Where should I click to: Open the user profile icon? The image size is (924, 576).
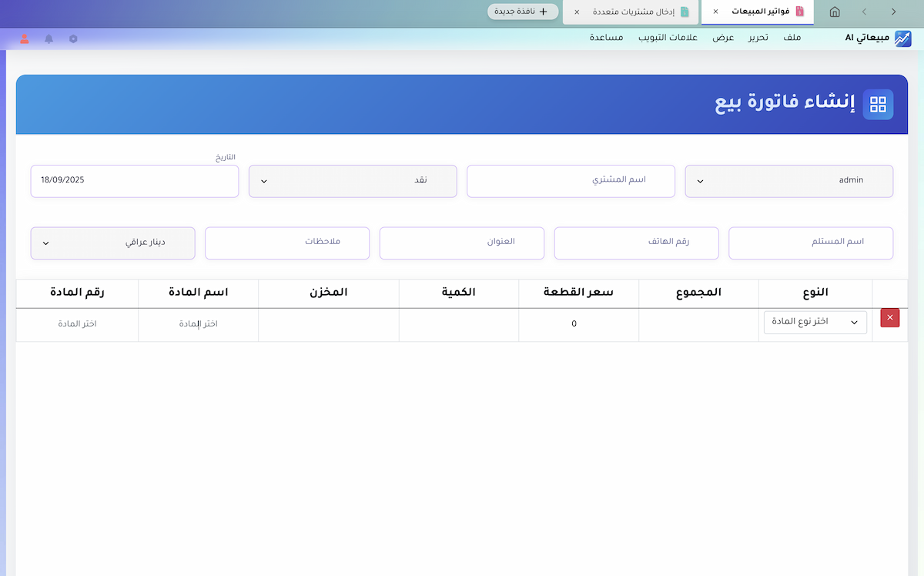(x=25, y=39)
